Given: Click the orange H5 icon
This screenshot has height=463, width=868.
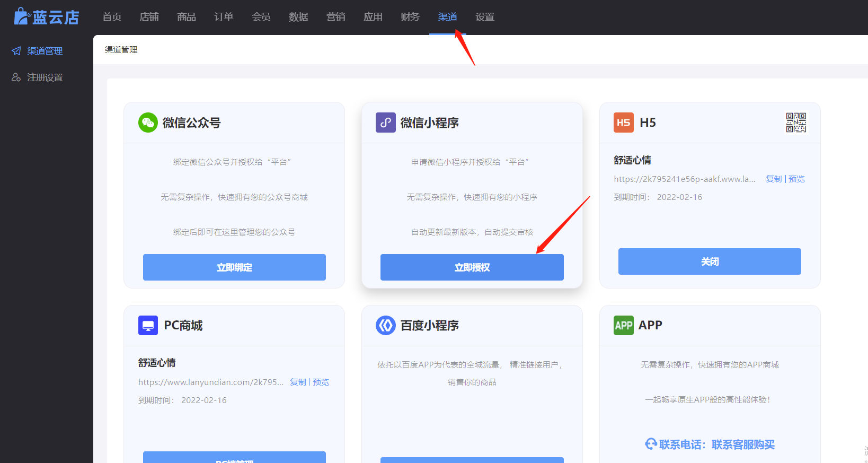Looking at the screenshot, I should pos(624,123).
